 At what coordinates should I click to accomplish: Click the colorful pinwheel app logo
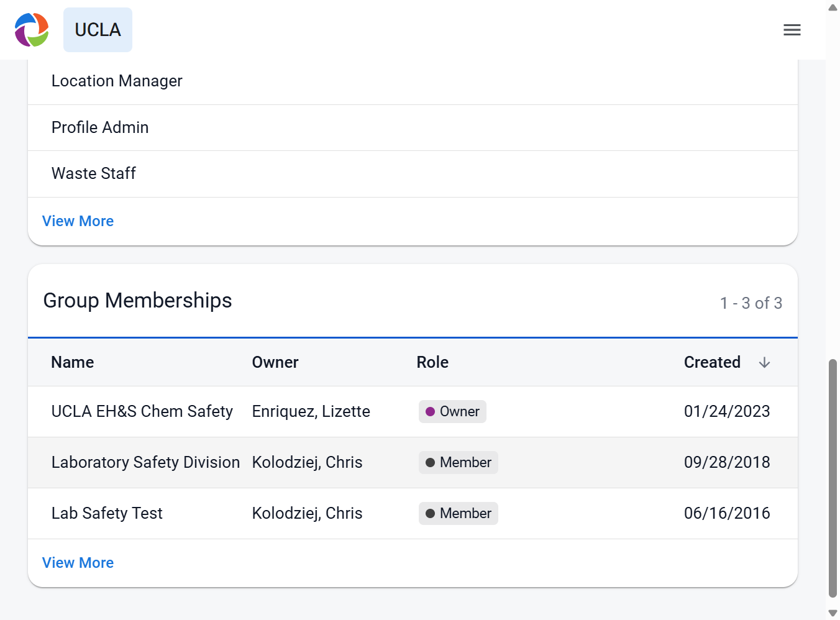click(32, 30)
